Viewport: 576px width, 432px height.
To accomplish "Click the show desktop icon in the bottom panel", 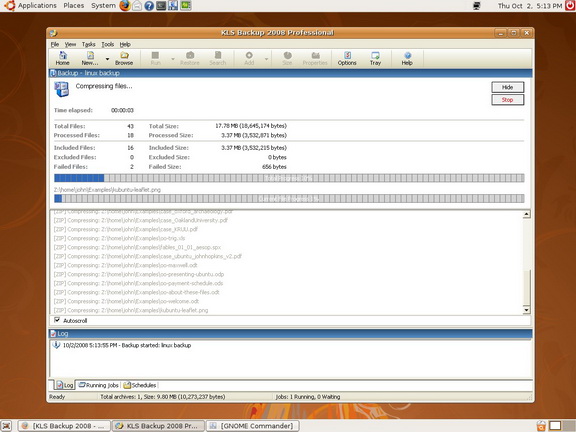I will [7, 426].
